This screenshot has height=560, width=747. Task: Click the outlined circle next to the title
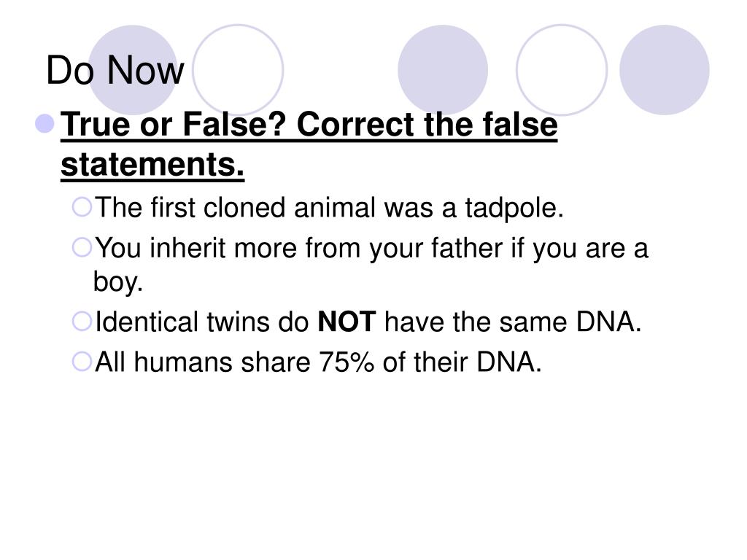tap(238, 69)
